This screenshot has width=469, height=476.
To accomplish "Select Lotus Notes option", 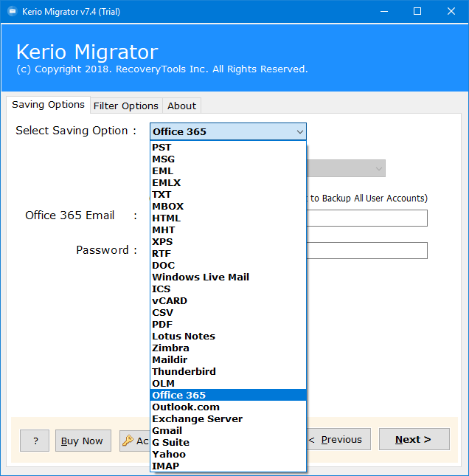I will 228,337.
